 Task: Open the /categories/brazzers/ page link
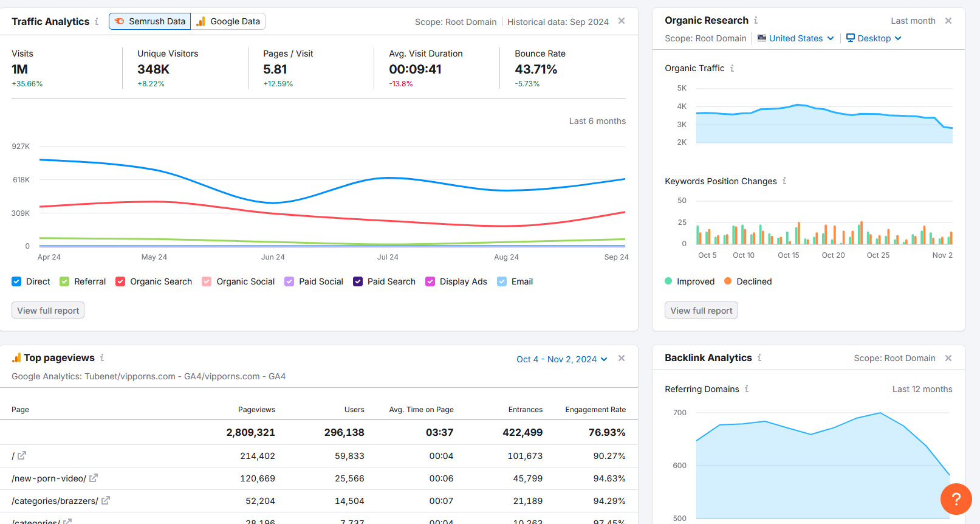tap(55, 501)
